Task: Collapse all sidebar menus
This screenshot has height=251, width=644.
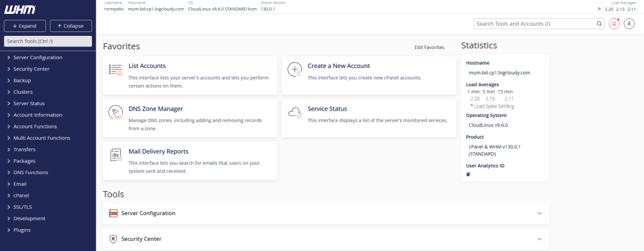Action: coord(70,26)
